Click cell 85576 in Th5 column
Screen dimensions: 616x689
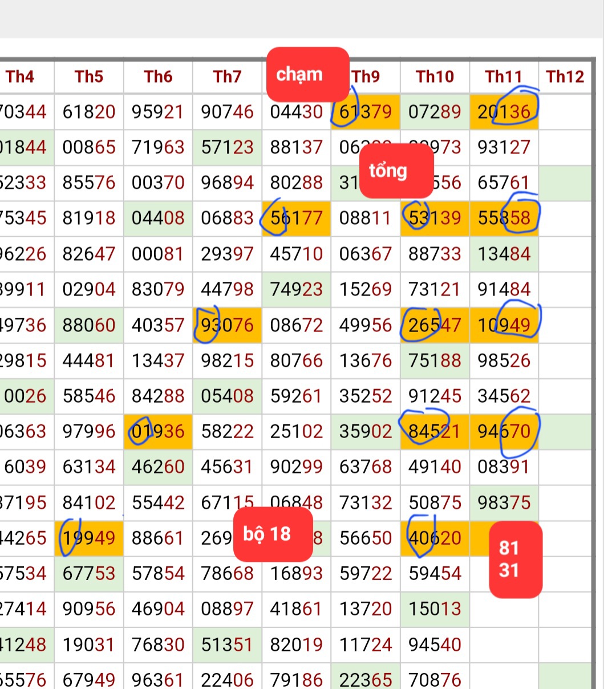pos(89,183)
